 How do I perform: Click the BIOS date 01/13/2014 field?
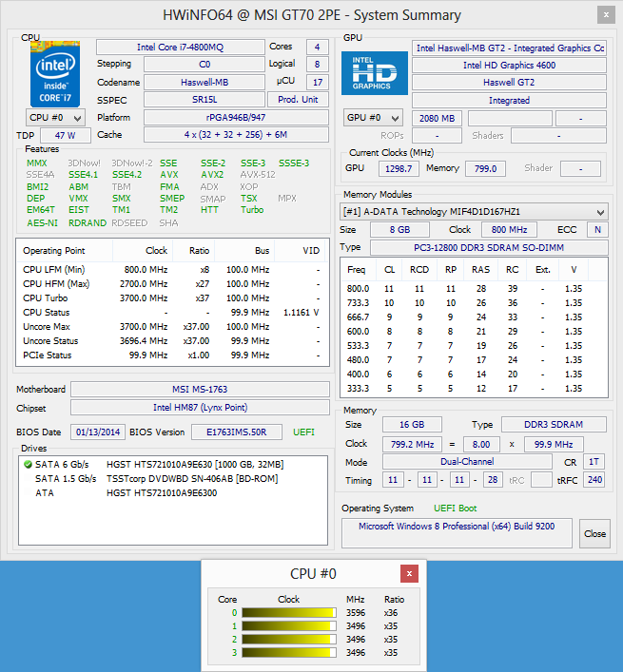[98, 432]
